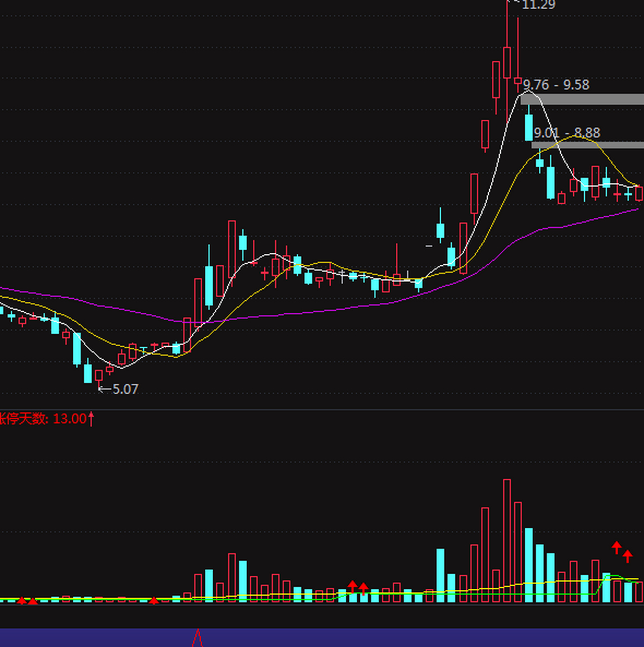Screen dimensions: 644x647
Task: Click red peak marker on bottom purple bar
Action: [x=198, y=638]
